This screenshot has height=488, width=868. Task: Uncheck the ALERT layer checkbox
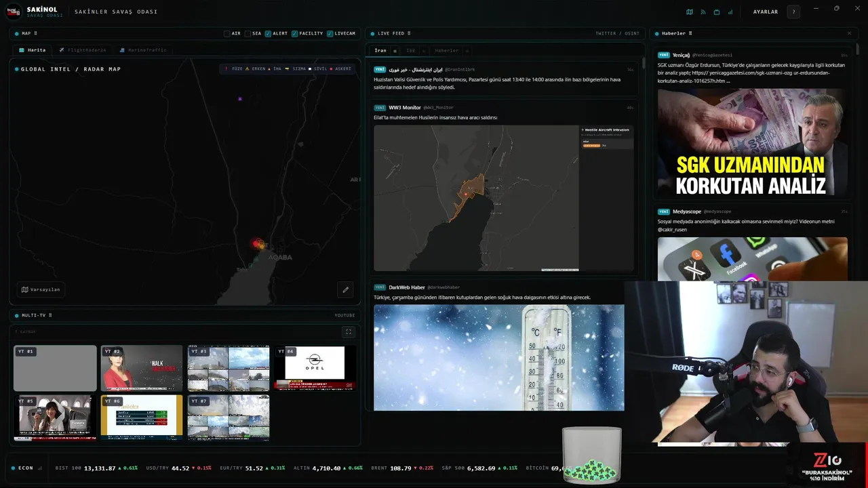(x=268, y=33)
